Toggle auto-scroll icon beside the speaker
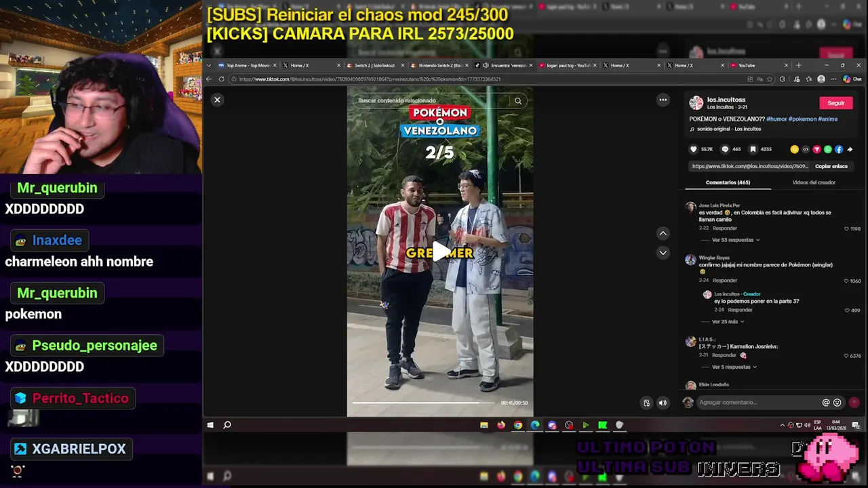 (x=646, y=403)
